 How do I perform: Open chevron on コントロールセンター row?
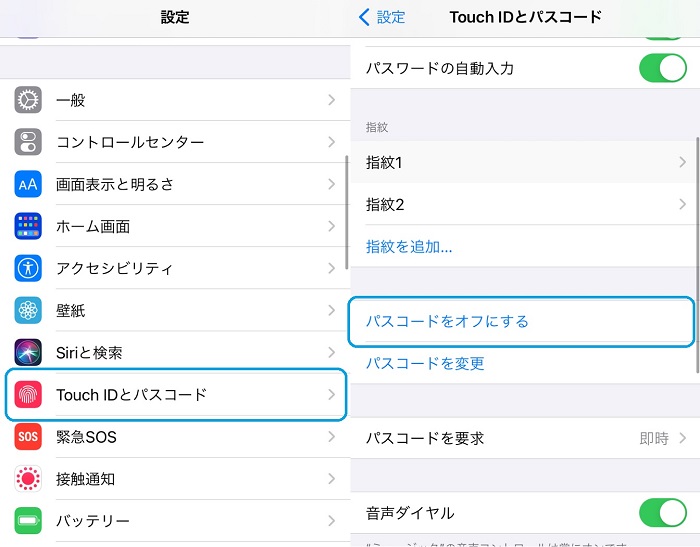[331, 142]
